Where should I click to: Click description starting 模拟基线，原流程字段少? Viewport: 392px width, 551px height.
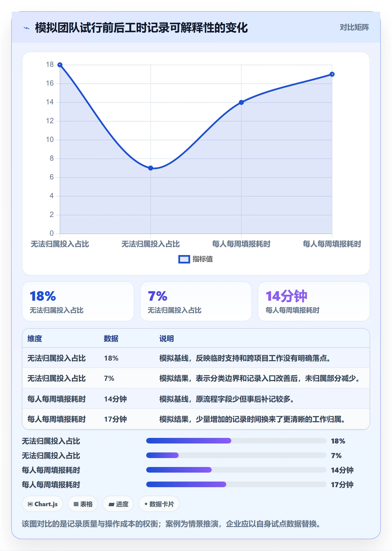pos(227,399)
